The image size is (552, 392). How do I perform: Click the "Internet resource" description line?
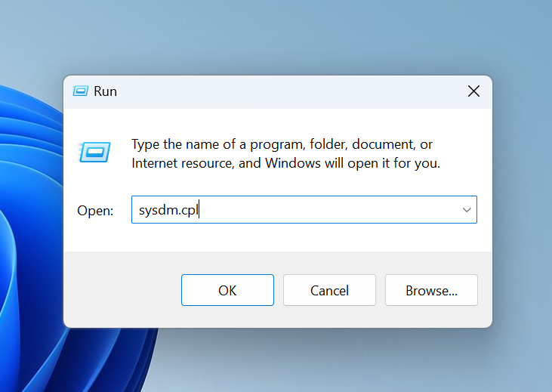(286, 163)
